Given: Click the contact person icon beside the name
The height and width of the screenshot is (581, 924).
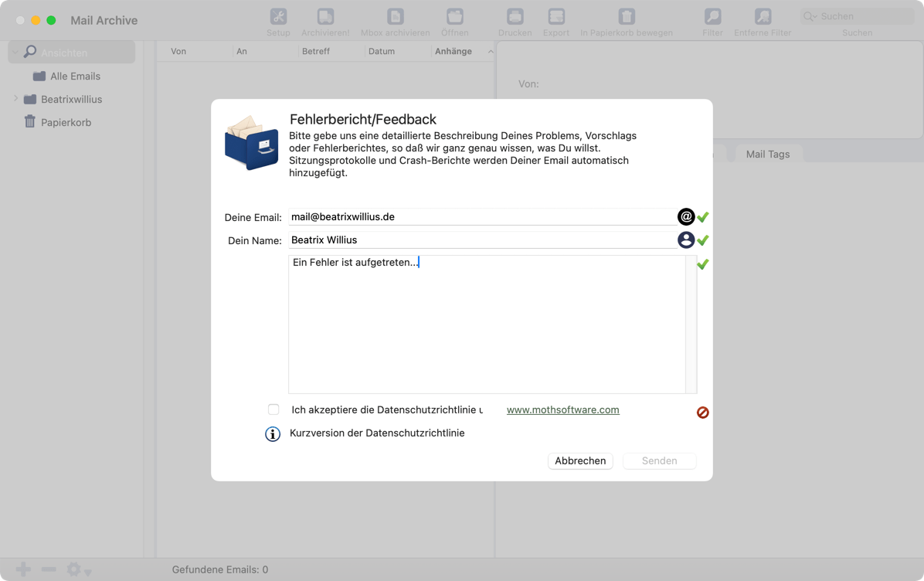Looking at the screenshot, I should click(685, 240).
